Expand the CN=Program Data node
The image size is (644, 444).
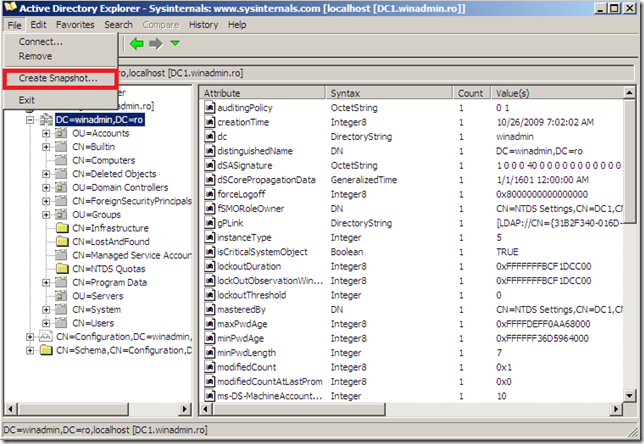(46, 283)
